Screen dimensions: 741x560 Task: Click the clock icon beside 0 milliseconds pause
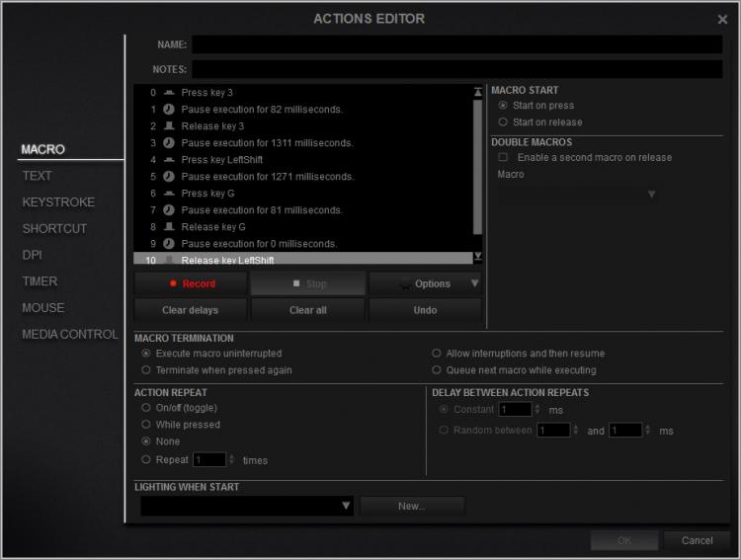(x=169, y=243)
